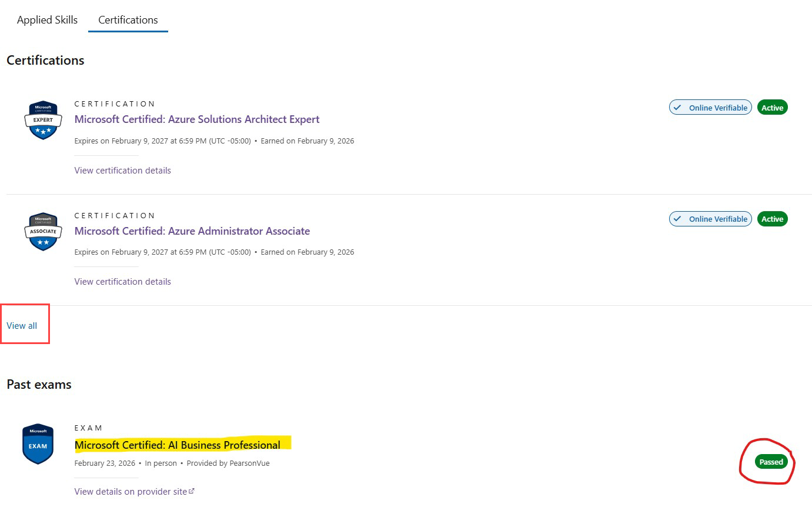Click the expiry date text under Administrator Associate
The image size is (812, 507).
(163, 252)
